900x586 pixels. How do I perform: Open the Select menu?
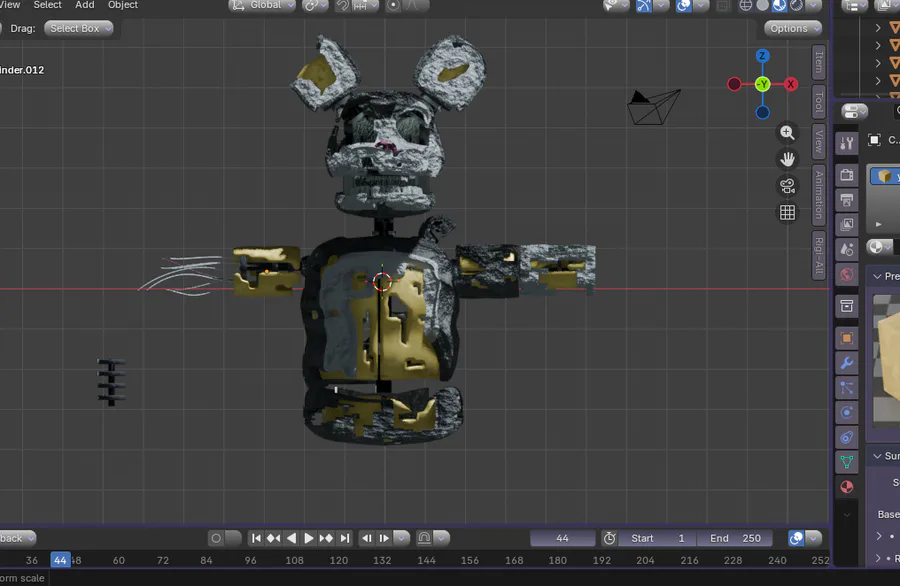(x=47, y=5)
